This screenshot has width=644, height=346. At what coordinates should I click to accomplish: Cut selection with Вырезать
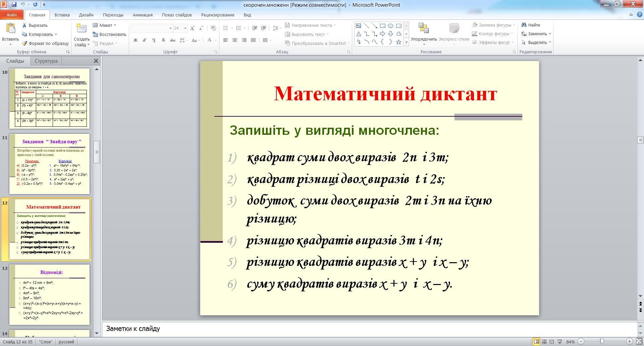click(35, 25)
